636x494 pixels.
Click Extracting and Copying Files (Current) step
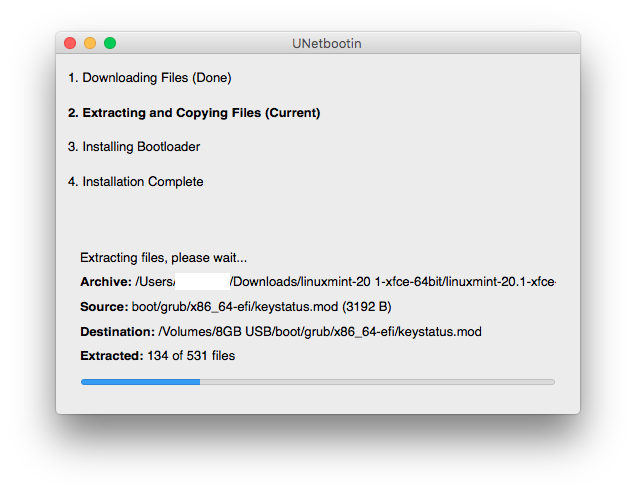[194, 113]
